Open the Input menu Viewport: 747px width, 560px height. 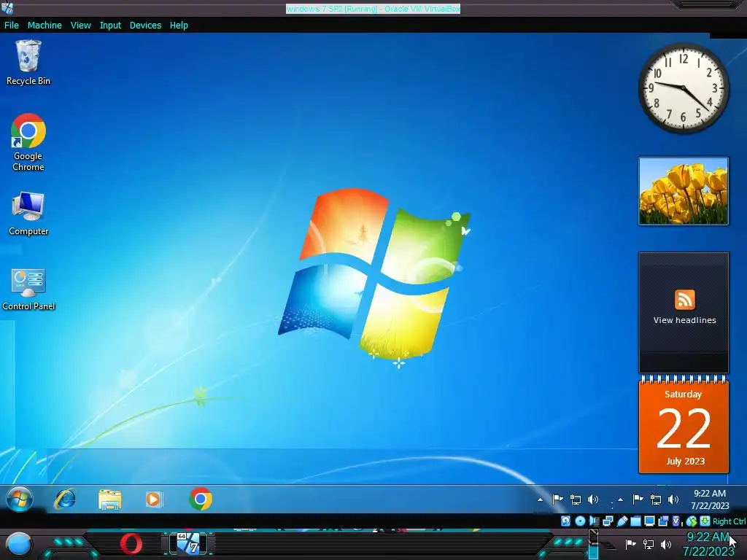pos(110,26)
